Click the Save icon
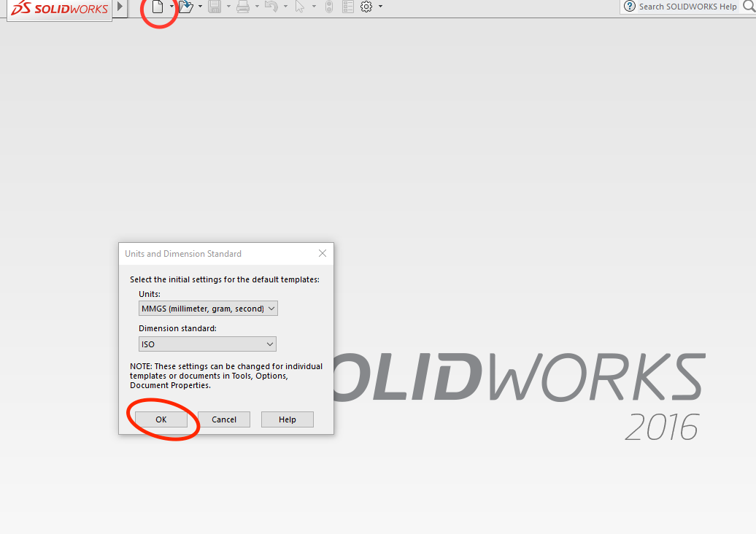Image resolution: width=756 pixels, height=534 pixels. 216,7
